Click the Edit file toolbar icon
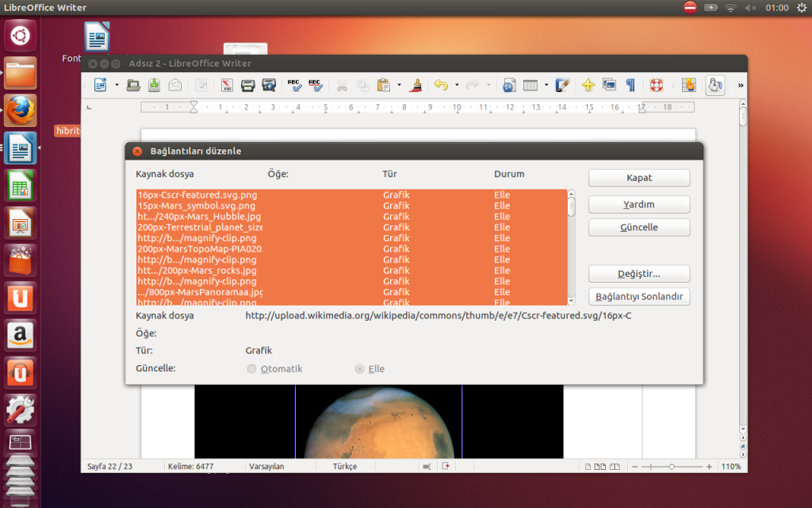Viewport: 812px width, 508px height. (201, 85)
